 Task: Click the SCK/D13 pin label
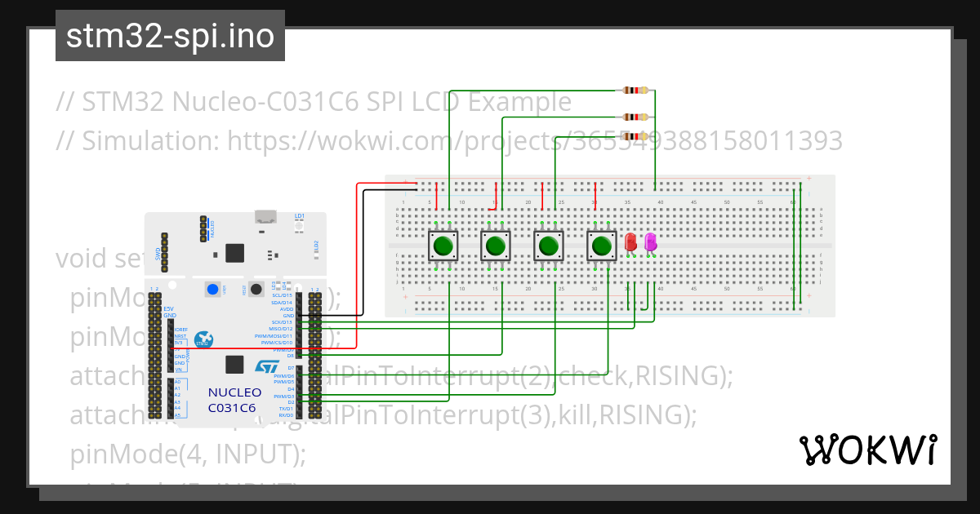[281, 321]
